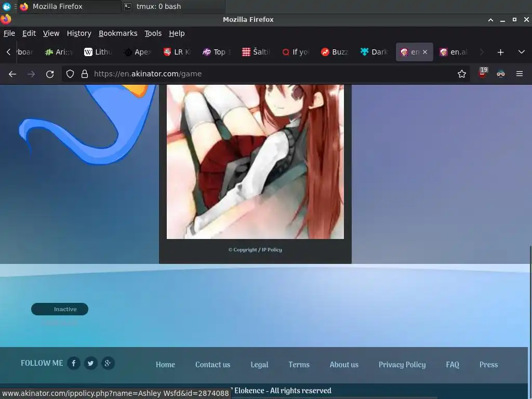
Task: Switch to the Lithu Wikipedia tab
Action: click(98, 52)
